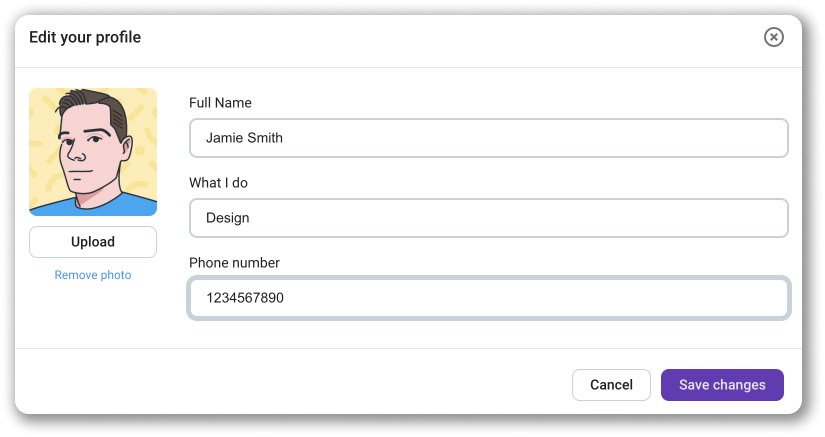Place cursor in the Design text
Viewport: 825px width, 437px height.
(x=228, y=218)
